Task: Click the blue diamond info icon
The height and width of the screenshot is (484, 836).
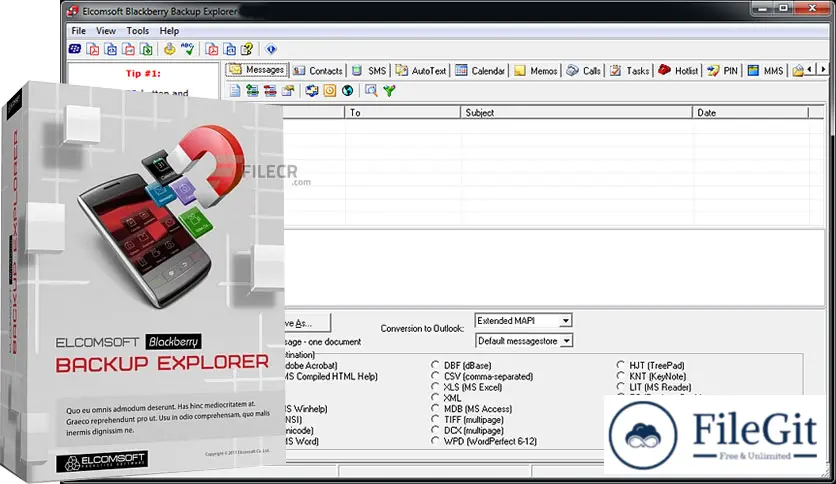Action: coord(271,50)
